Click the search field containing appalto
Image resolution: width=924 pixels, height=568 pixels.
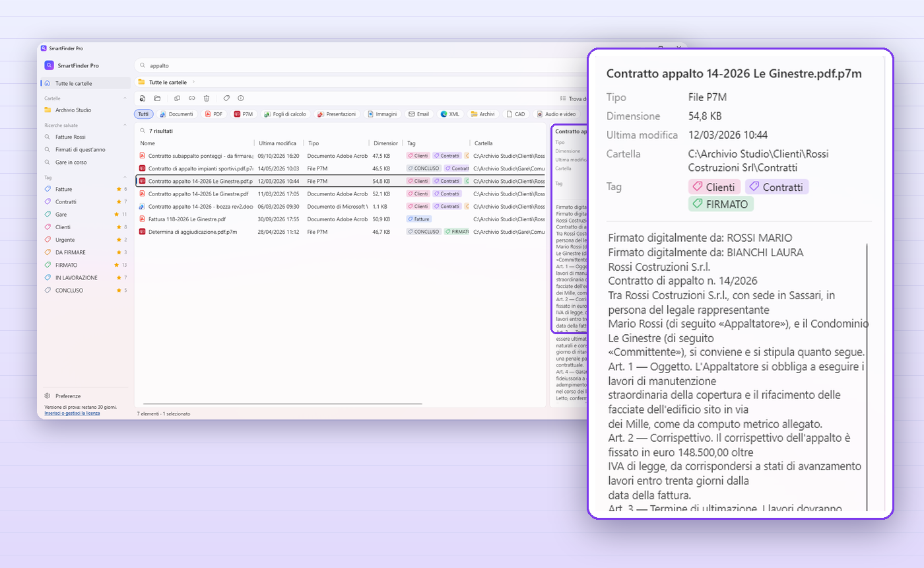[360, 65]
